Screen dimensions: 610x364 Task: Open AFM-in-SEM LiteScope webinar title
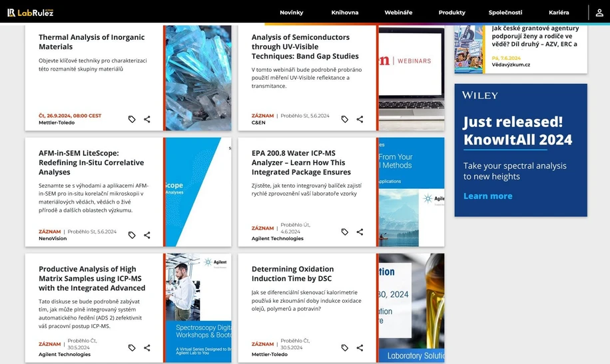click(x=91, y=162)
